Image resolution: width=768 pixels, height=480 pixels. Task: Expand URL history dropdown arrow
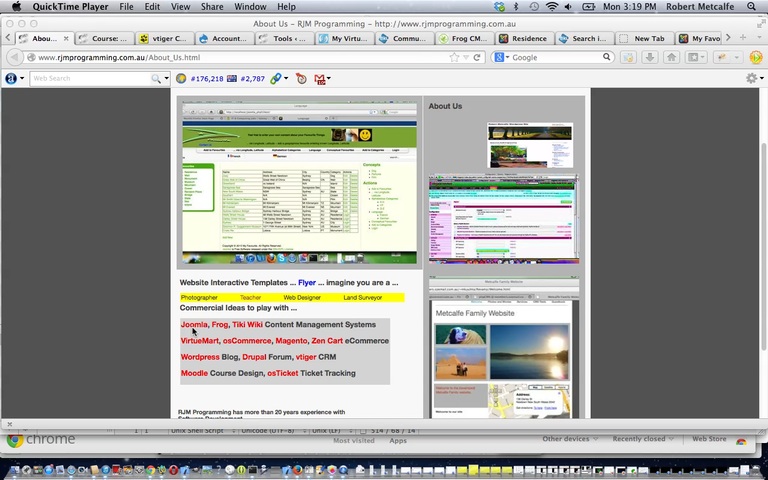coord(466,57)
